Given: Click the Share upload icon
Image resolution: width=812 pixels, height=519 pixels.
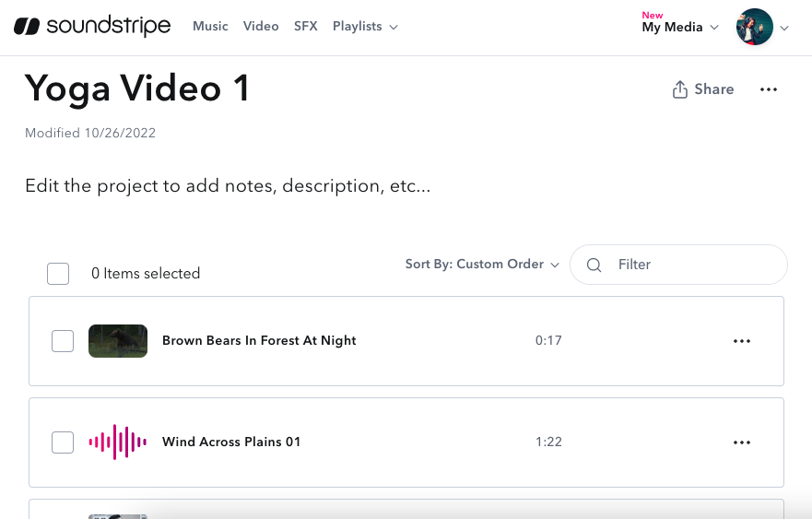Looking at the screenshot, I should point(680,89).
